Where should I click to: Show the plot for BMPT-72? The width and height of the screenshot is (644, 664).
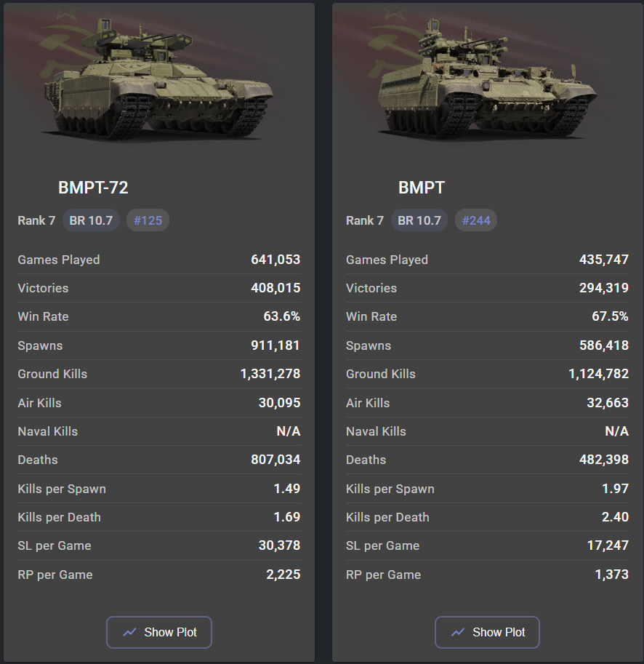point(159,633)
